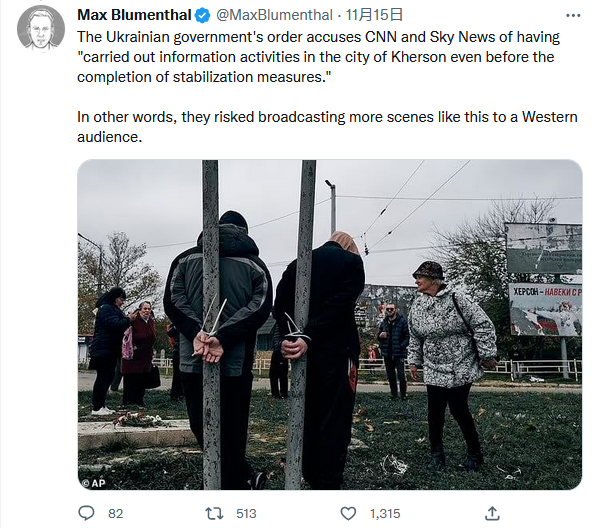The width and height of the screenshot is (599, 528).
Task: Click the tweet's first paragraph about CNN
Action: tap(319, 57)
